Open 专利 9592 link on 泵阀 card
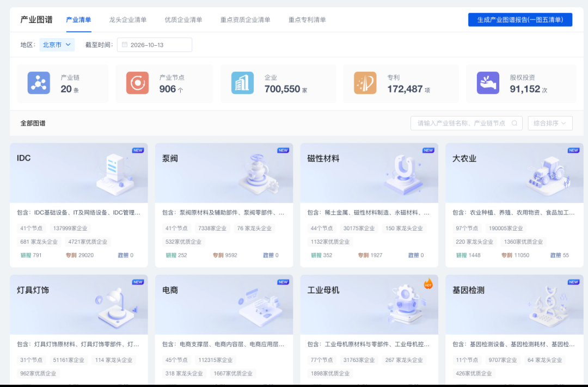Image resolution: width=588 pixels, height=387 pixels. click(225, 255)
